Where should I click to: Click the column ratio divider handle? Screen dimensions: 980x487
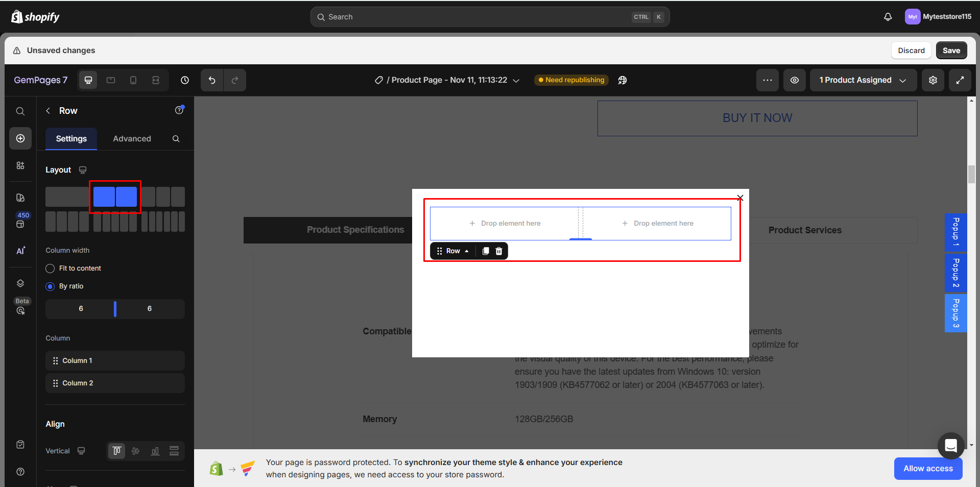coord(115,309)
